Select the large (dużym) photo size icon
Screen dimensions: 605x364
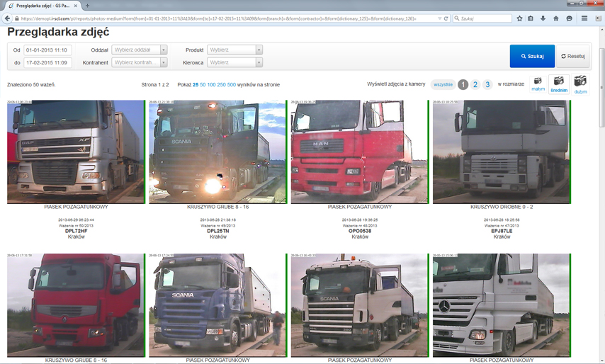580,81
